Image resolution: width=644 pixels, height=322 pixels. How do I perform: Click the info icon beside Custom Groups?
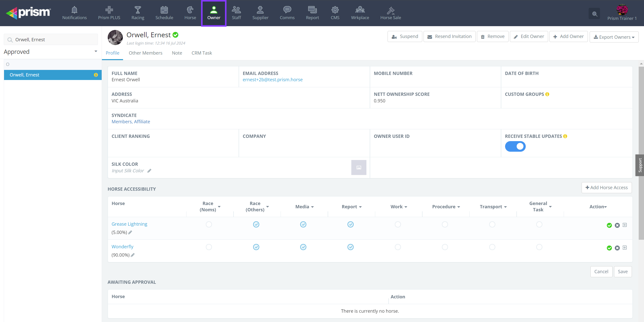point(547,94)
